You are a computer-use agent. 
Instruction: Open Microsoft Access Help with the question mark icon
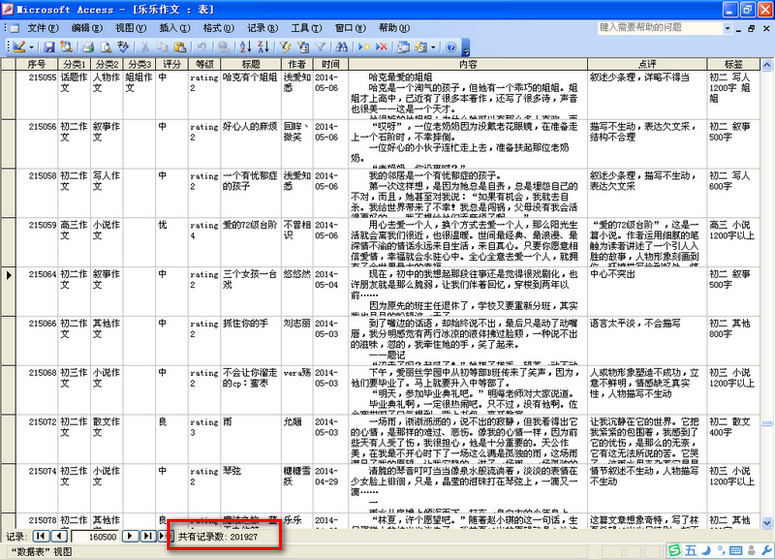pyautogui.click(x=451, y=47)
